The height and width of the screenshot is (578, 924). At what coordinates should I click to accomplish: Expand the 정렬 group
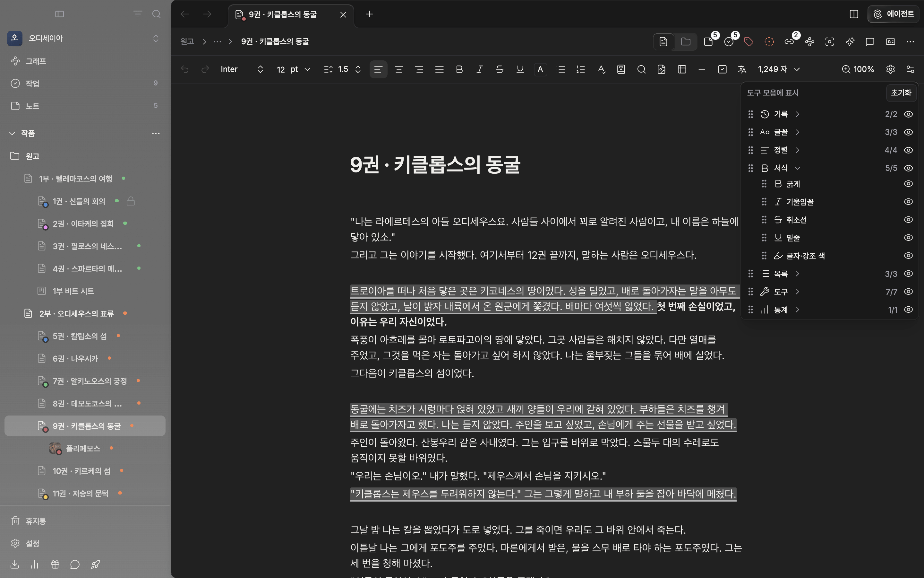pos(797,150)
